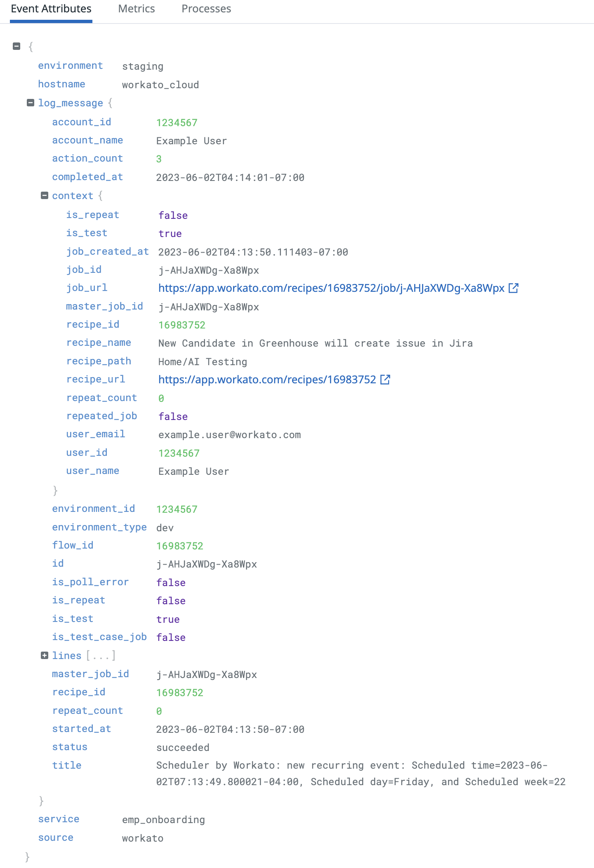Viewport: 594px width, 868px height.
Task: Collapse the context object
Action: [45, 195]
